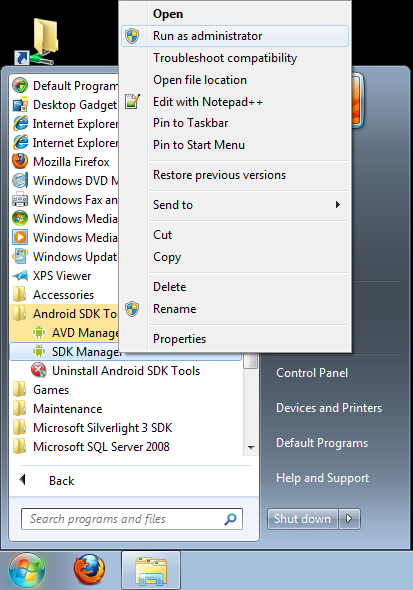Click the Windows Start orb
Viewport: 413px width, 590px height.
[26, 570]
